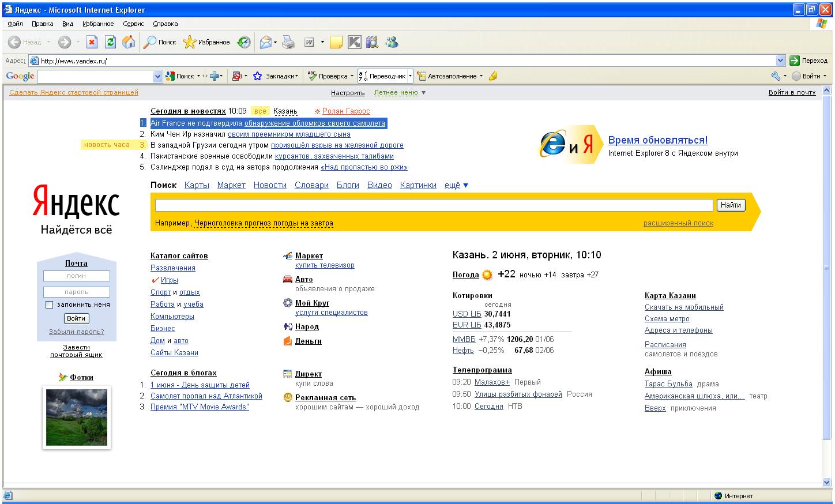Click the Translator (Переводчик) toolbar button
This screenshot has width=835, height=504.
point(382,76)
